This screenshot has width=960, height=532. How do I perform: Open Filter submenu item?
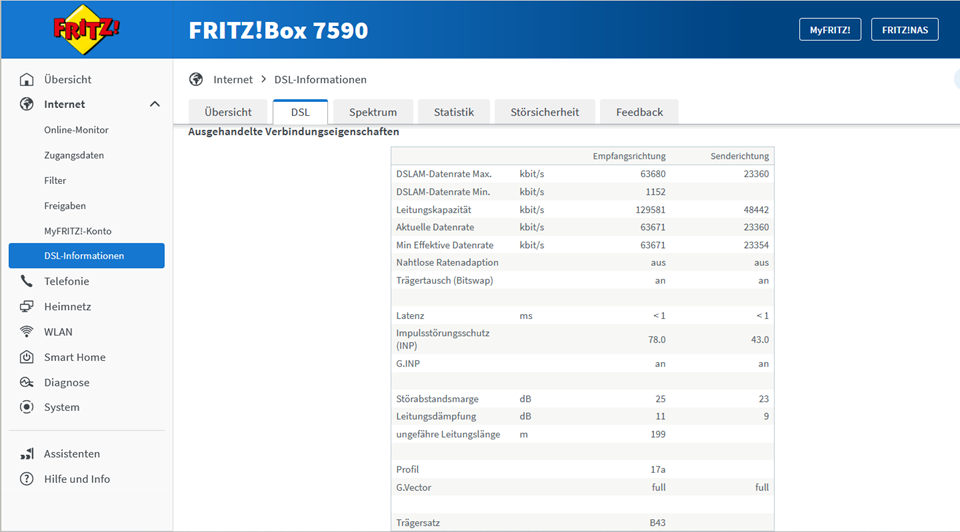coord(55,181)
